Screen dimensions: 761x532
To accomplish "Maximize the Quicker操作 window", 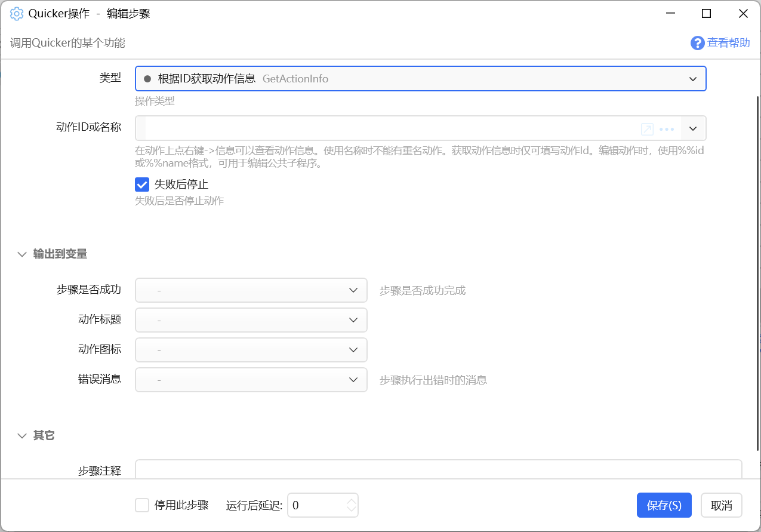I will click(x=706, y=14).
